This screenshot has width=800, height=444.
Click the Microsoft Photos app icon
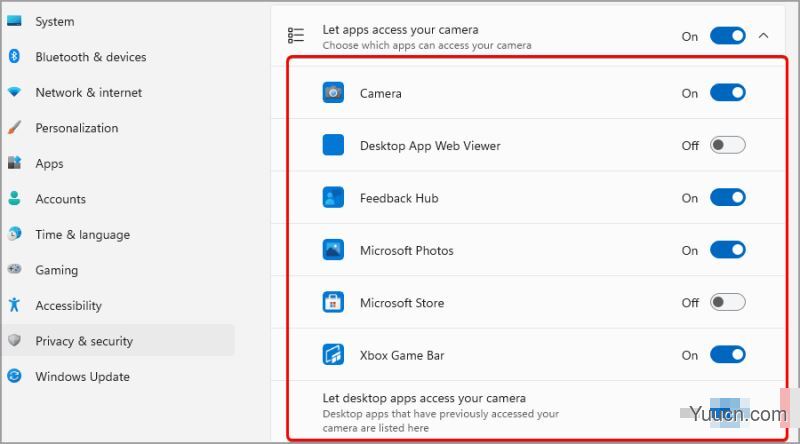(x=333, y=250)
